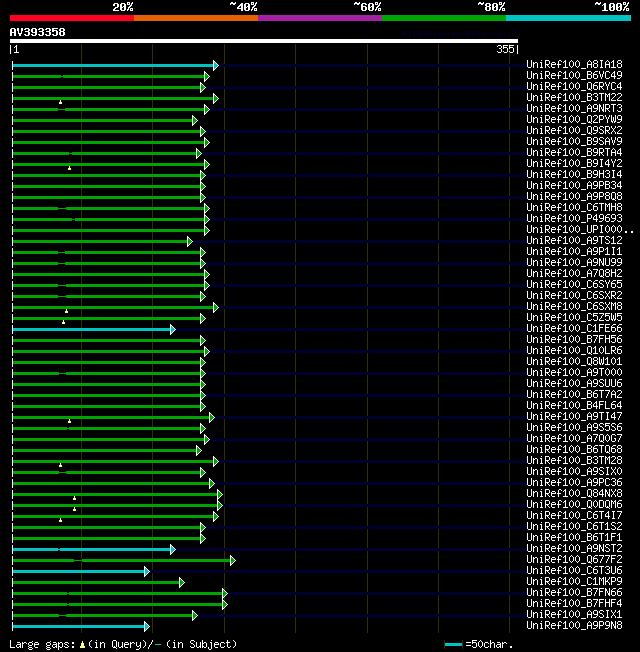Select the UniRef100_Q10LR6 label
Screen dimensions: 640x652
coord(574,350)
